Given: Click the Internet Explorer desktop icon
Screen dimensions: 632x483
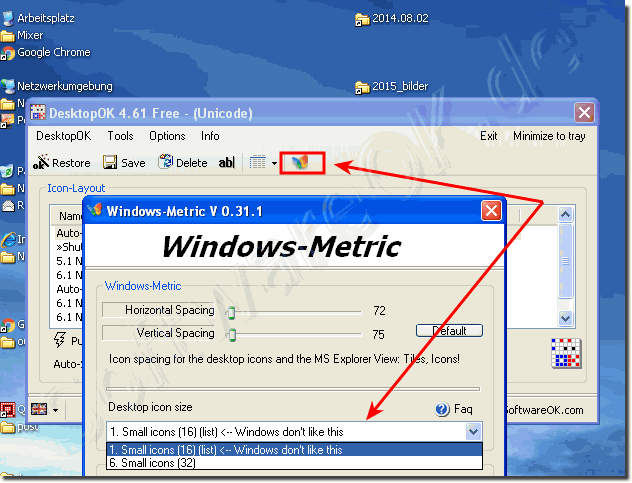Looking at the screenshot, I should [8, 239].
